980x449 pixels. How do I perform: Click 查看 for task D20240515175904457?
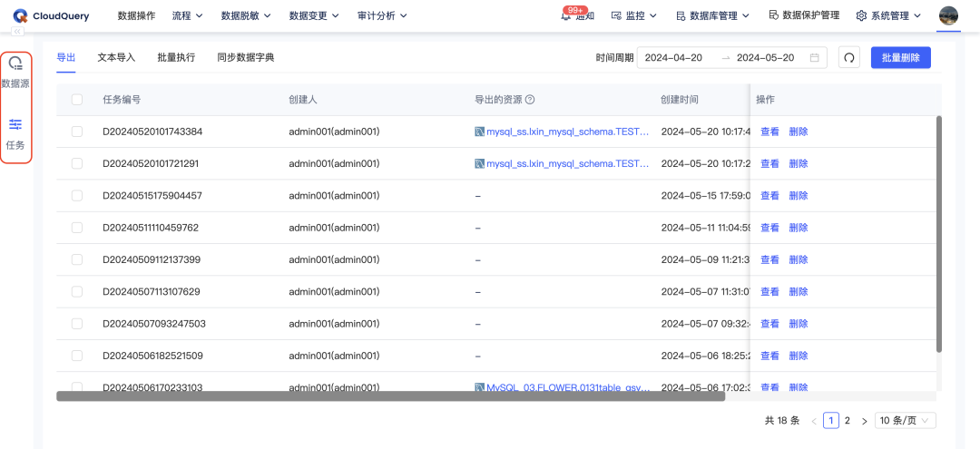(x=769, y=195)
